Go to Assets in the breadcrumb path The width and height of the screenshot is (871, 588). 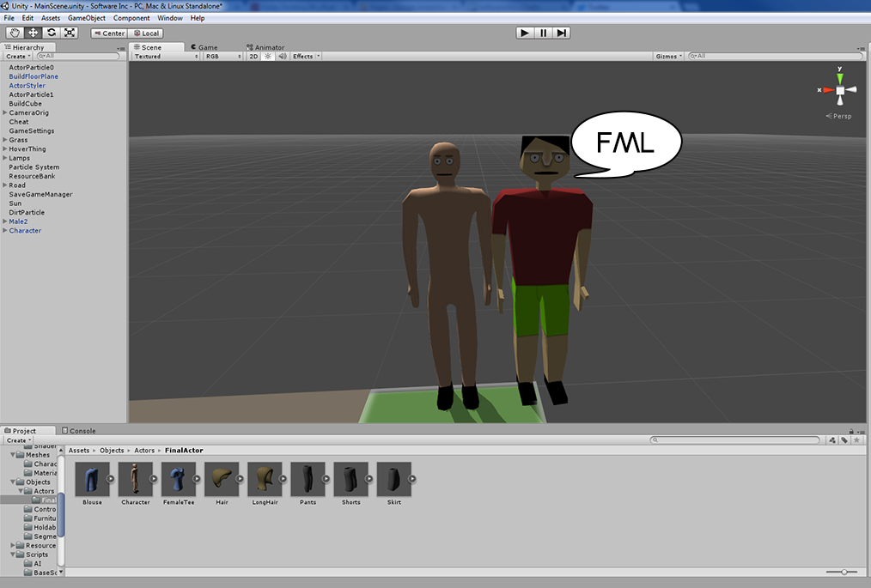tap(79, 451)
